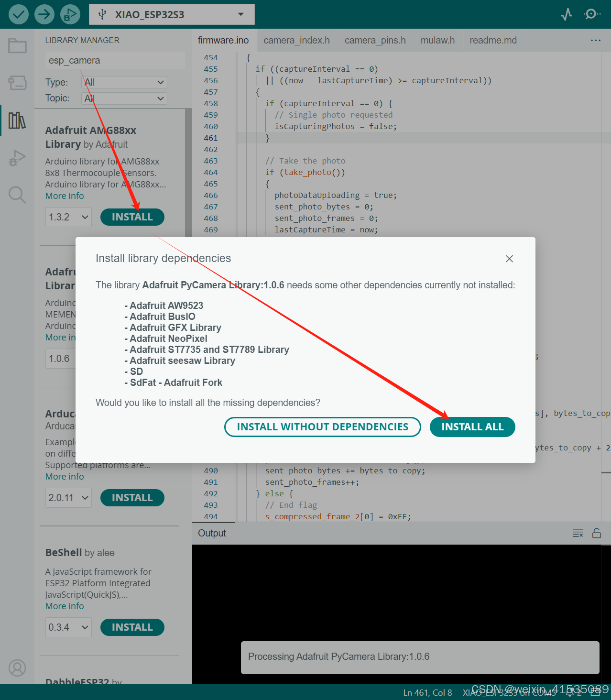Open the Search magnifier sidebar icon

(x=17, y=195)
